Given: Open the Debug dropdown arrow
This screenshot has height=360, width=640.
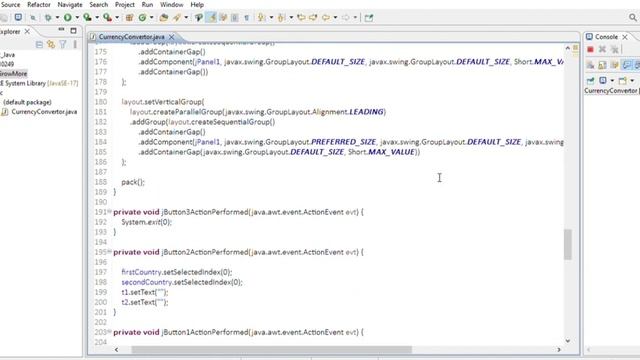Looking at the screenshot, I should click(57, 18).
